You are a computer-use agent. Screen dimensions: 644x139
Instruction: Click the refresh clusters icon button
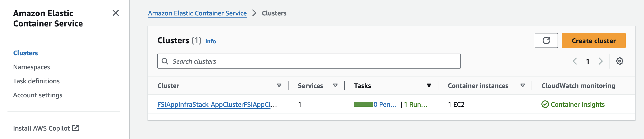coord(546,40)
